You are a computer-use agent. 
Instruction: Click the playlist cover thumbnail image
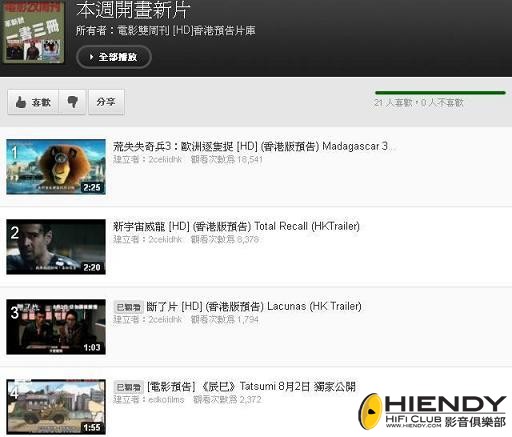point(33,32)
